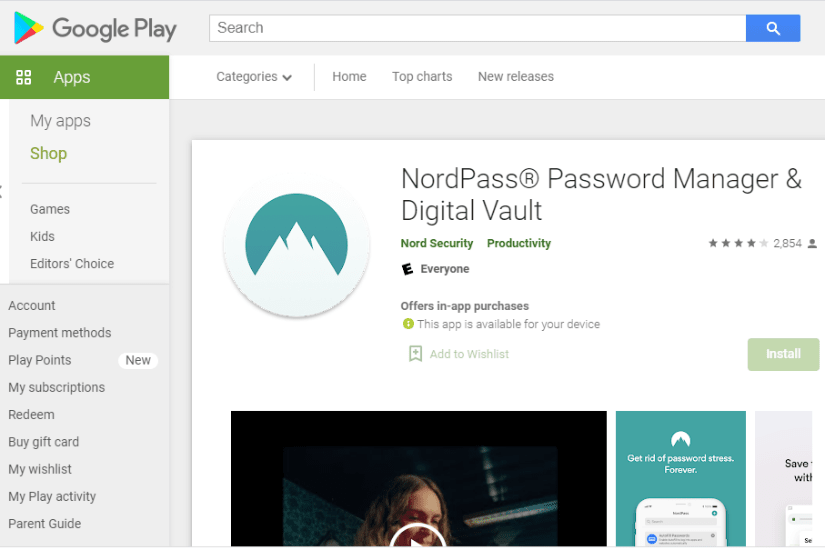Click the 2,854 ratings count
Viewport: 825px width, 550px height.
point(787,243)
